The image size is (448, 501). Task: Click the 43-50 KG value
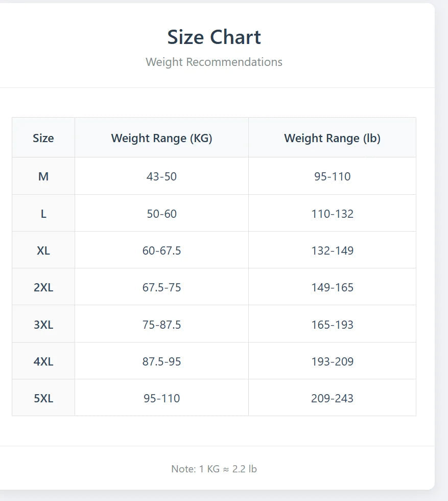pyautogui.click(x=161, y=176)
